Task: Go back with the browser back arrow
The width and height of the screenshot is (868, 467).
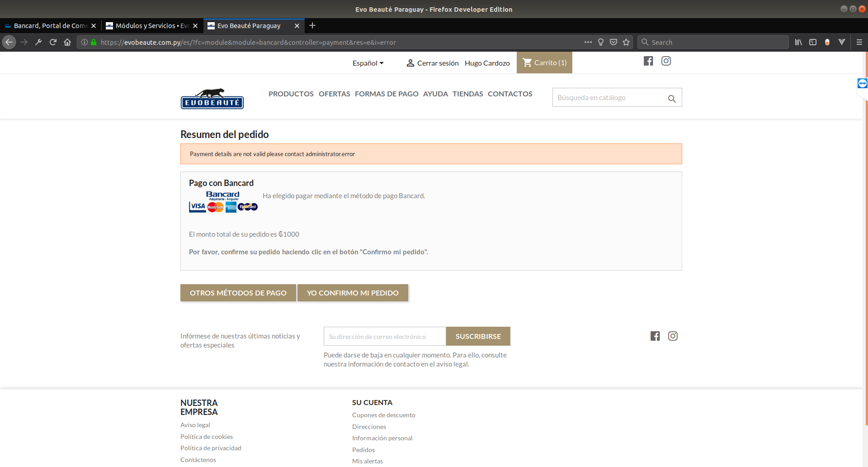Action: (9, 42)
